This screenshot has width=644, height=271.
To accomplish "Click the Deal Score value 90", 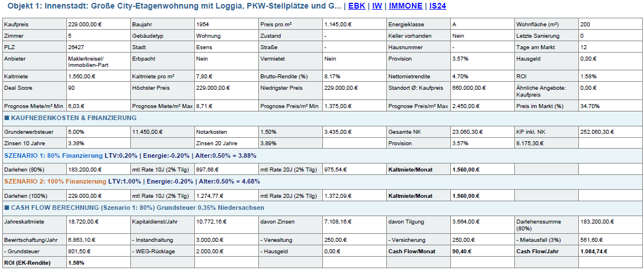I will (71, 88).
